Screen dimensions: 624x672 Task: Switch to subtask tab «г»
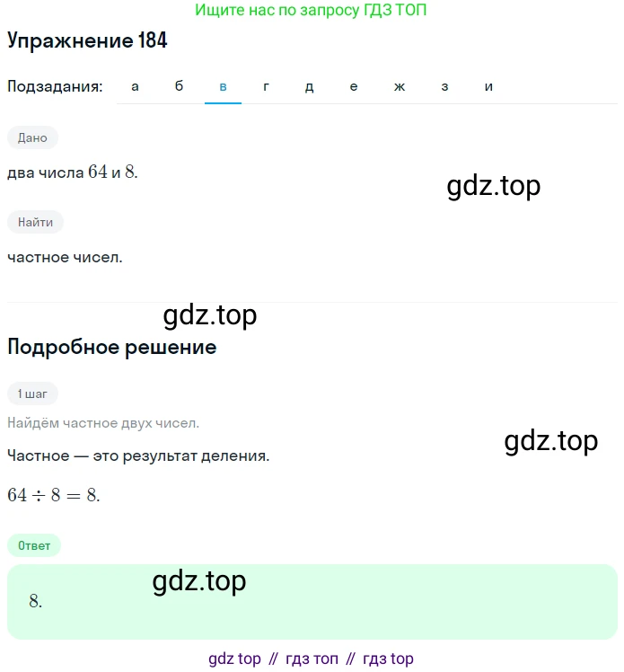click(x=266, y=86)
